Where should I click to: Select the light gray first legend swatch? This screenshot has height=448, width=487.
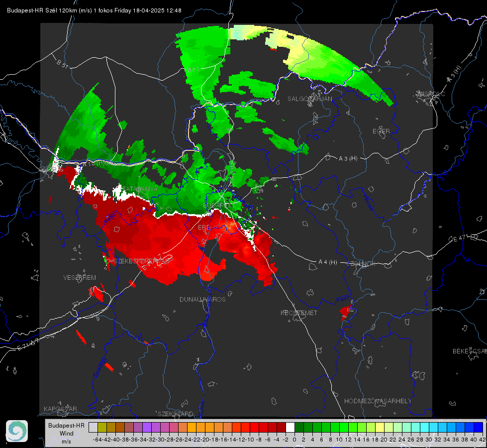pos(93,427)
